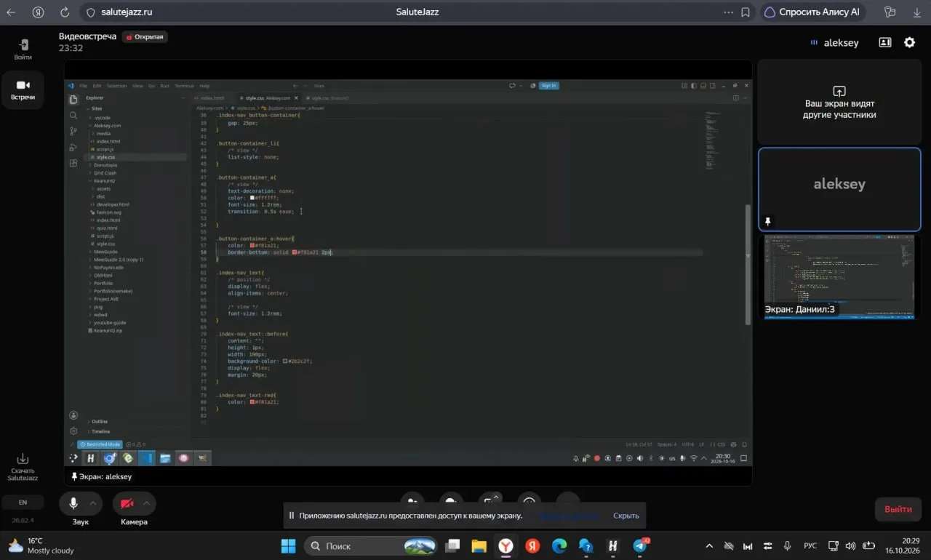Select the Экран: Даниил:3 screen thumbnail
This screenshot has width=931, height=560.
[x=839, y=277]
